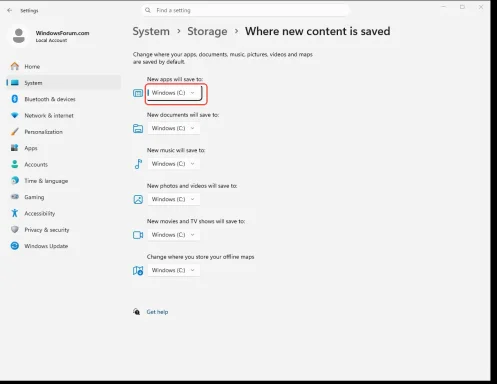Click the WindowsForum.com account name
Image resolution: width=497 pixels, height=384 pixels.
[62, 33]
